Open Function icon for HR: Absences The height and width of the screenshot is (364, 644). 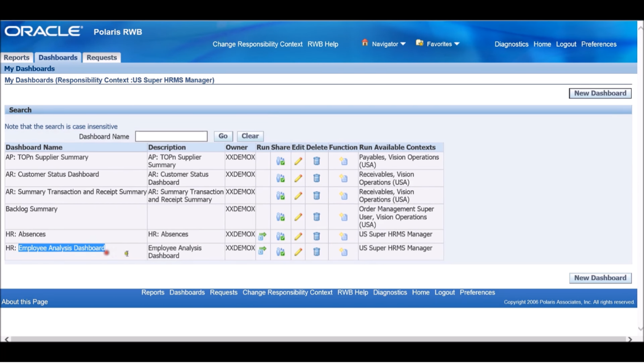tap(344, 236)
